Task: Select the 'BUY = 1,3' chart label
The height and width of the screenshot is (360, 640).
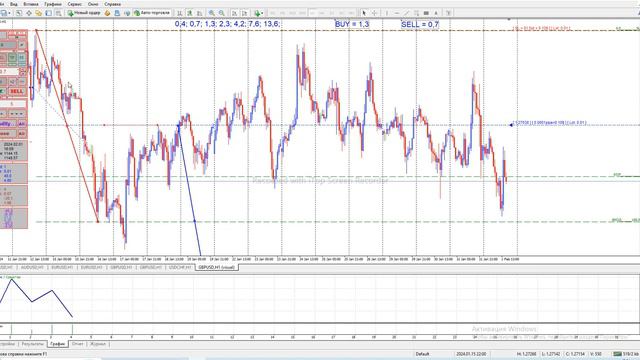Action: (352, 24)
